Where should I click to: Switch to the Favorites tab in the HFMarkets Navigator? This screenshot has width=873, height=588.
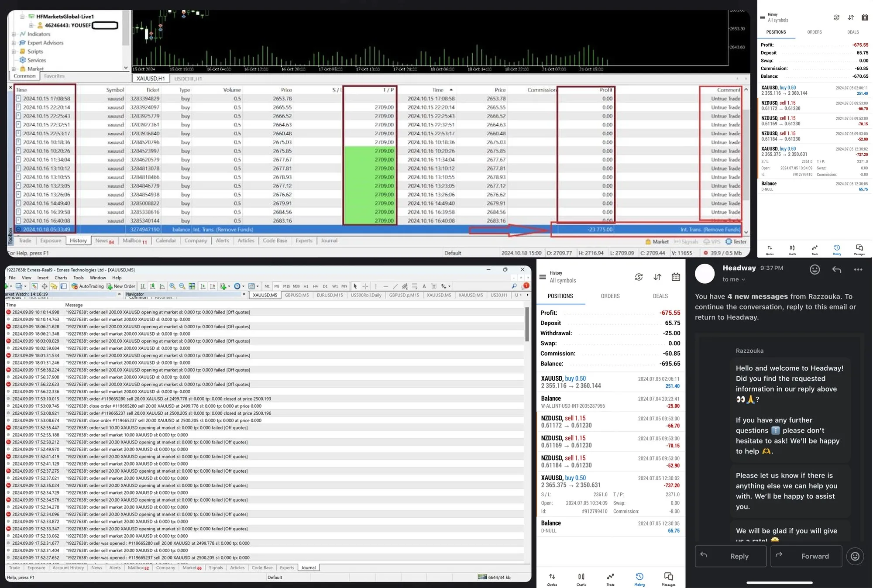tap(54, 76)
